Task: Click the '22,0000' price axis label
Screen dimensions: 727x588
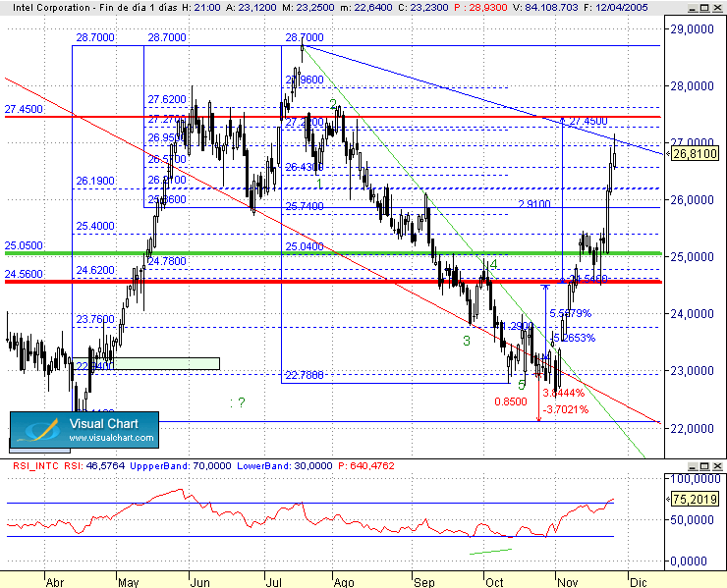Action: click(x=692, y=429)
